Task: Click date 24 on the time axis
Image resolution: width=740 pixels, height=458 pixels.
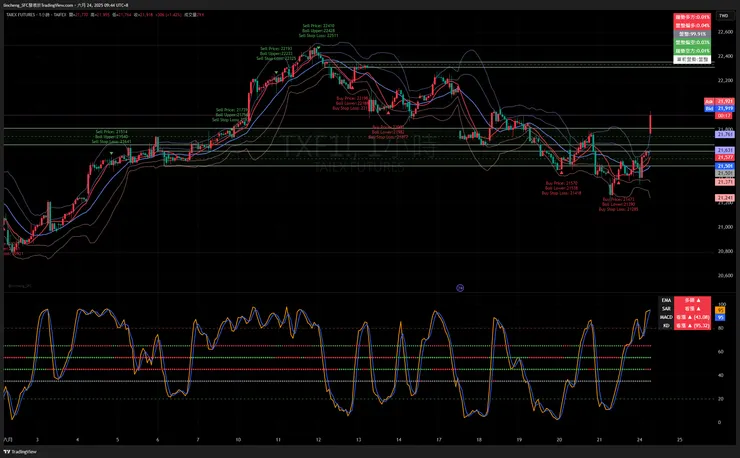Action: click(639, 440)
